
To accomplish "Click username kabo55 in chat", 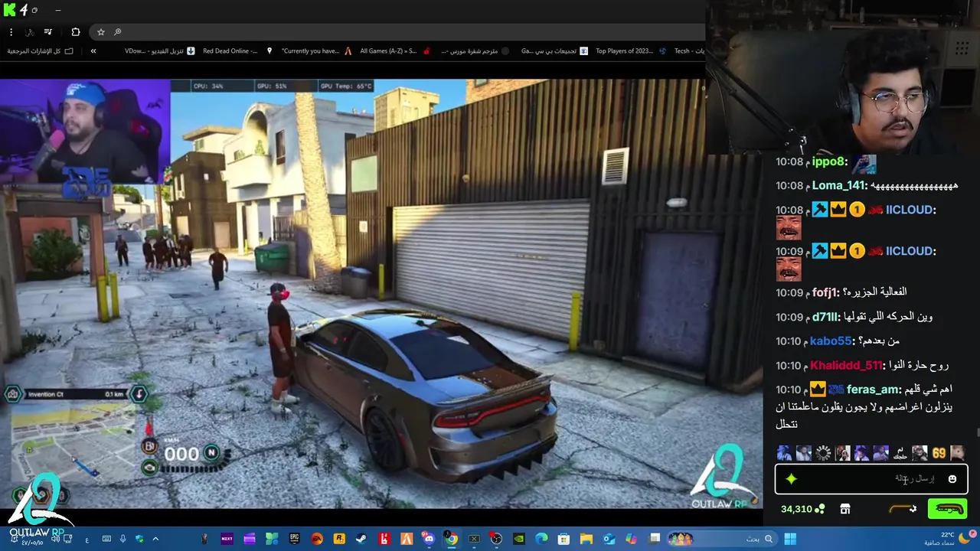I will [x=832, y=341].
